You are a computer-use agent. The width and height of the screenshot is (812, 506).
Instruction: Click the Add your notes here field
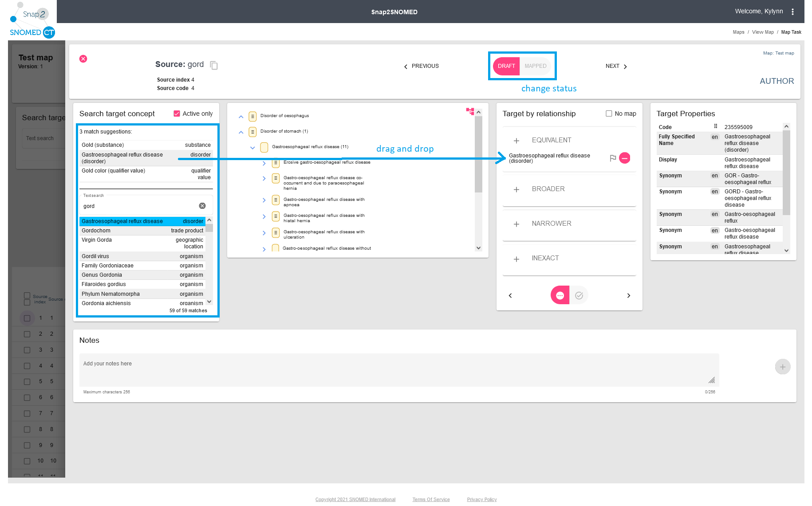(x=399, y=370)
